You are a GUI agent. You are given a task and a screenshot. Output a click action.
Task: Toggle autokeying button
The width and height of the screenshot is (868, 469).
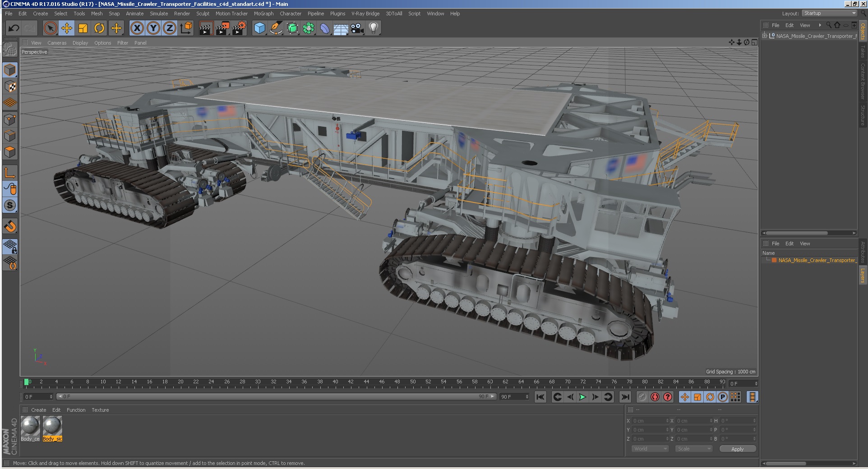point(655,397)
